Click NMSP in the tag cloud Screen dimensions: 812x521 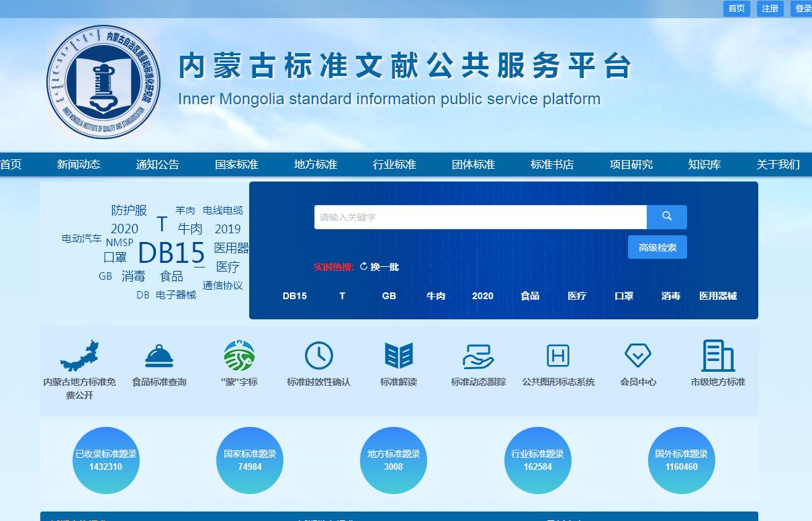[x=120, y=243]
